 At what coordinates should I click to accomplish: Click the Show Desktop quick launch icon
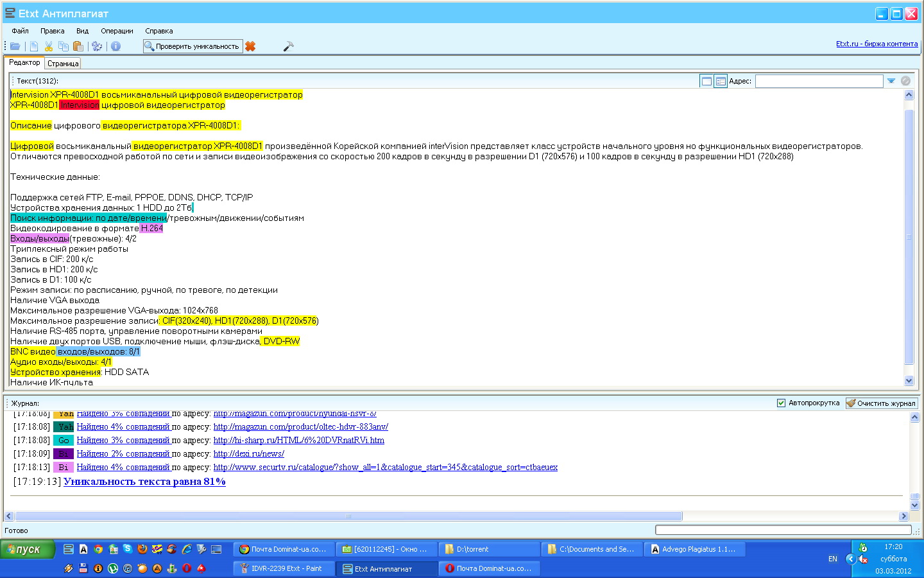pos(216,549)
